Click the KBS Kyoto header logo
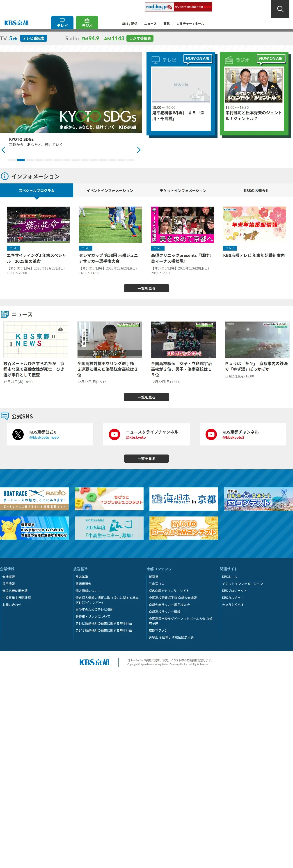 [16, 23]
